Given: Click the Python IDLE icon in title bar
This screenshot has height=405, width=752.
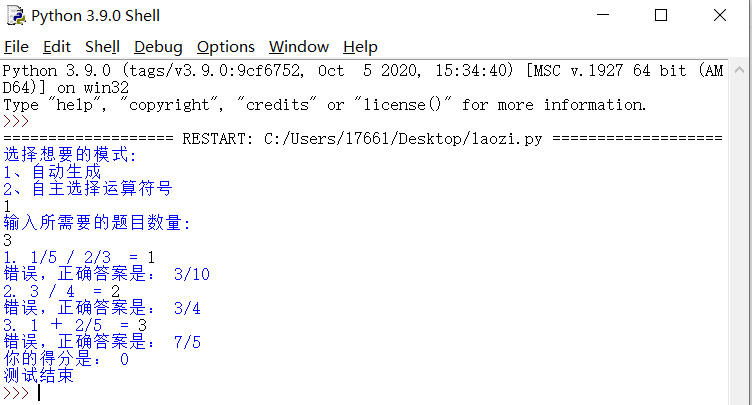Looking at the screenshot, I should (16, 16).
